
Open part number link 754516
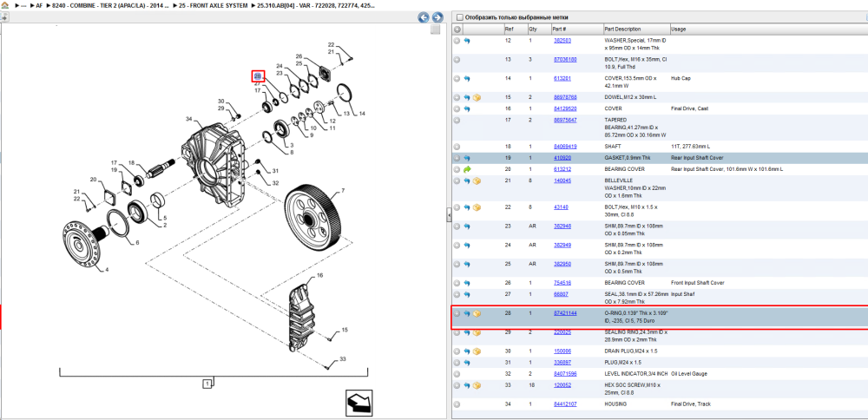pos(562,283)
